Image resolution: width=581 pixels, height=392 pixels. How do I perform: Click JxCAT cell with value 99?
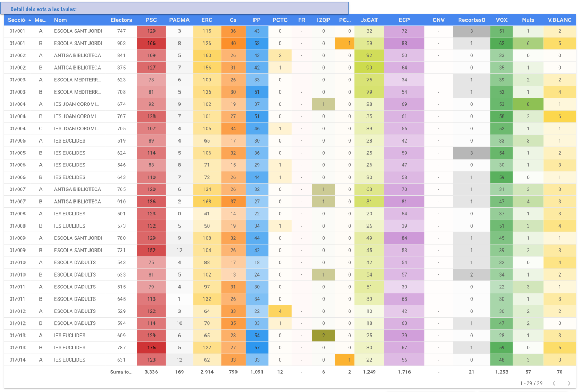tap(369, 68)
